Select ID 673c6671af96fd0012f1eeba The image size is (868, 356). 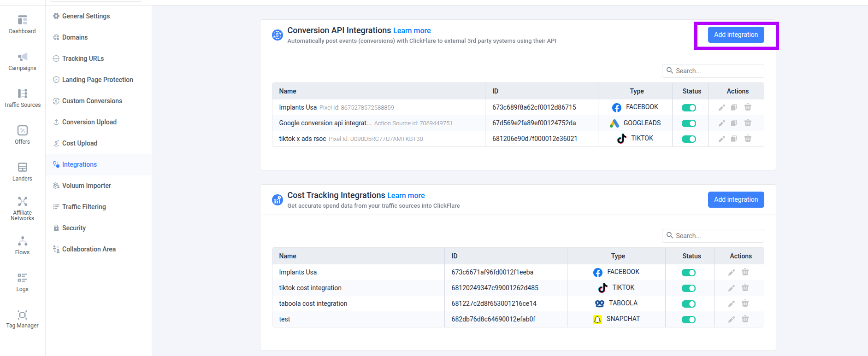(492, 272)
